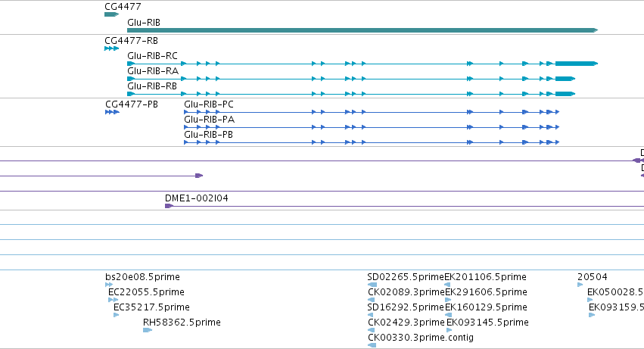Screen dimensions: 644x349
Task: Select the CK00330.3prime.contig feature arrow
Action: 372,345
